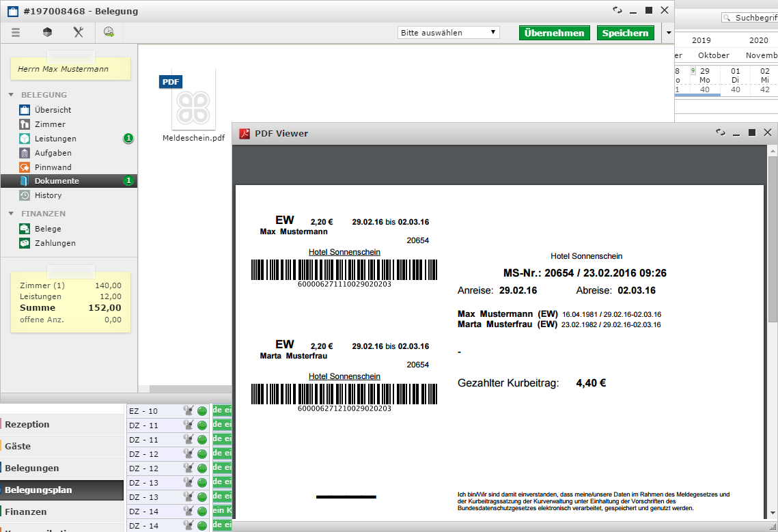The height and width of the screenshot is (532, 778).
Task: Click the refresh arrows in the Belegung title bar
Action: coord(617,10)
